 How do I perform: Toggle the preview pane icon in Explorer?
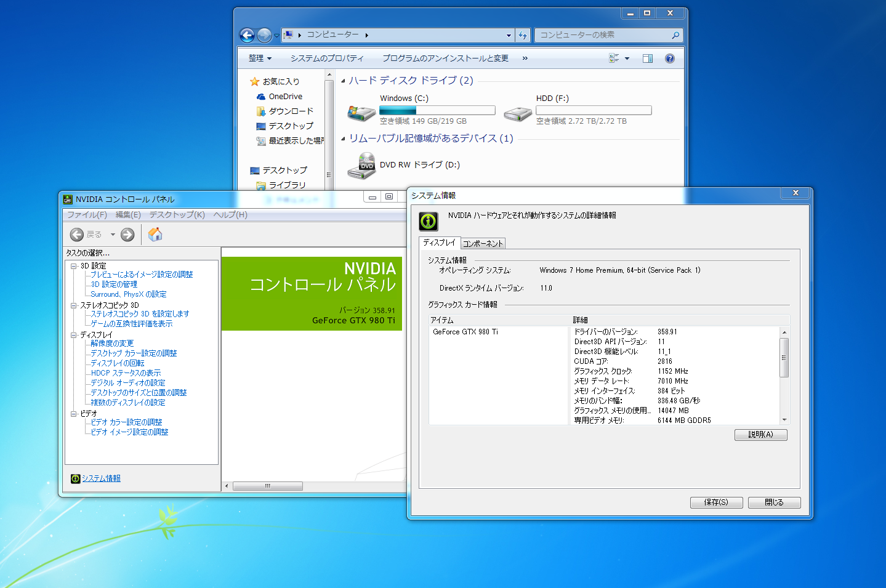pos(648,58)
